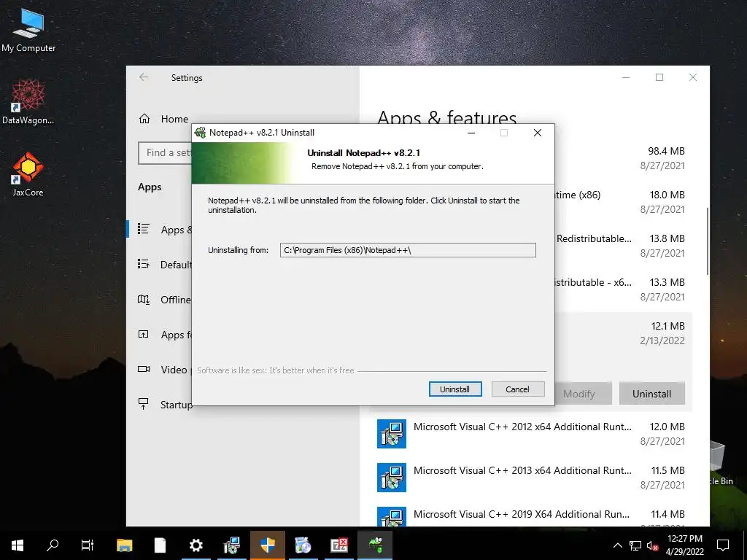Click the greyed Modify button in Settings
Viewport: 747px width, 560px height.
[x=578, y=394]
